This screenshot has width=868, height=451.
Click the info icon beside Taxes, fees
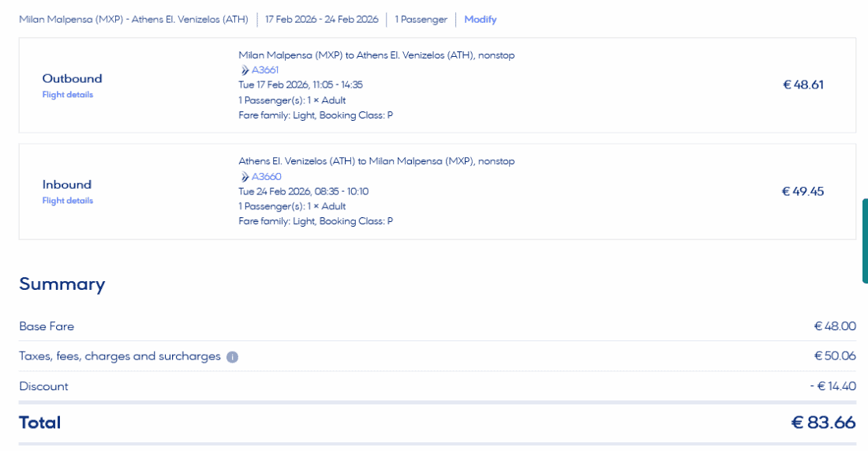point(232,357)
